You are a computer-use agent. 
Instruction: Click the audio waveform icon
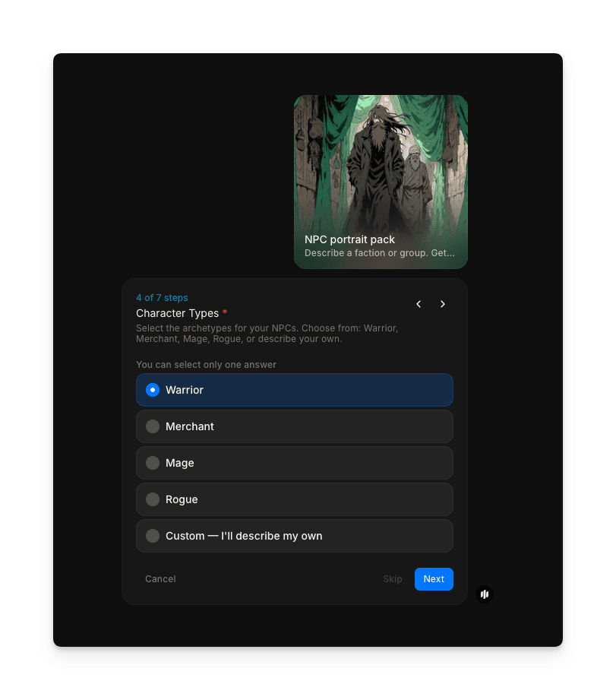[485, 594]
